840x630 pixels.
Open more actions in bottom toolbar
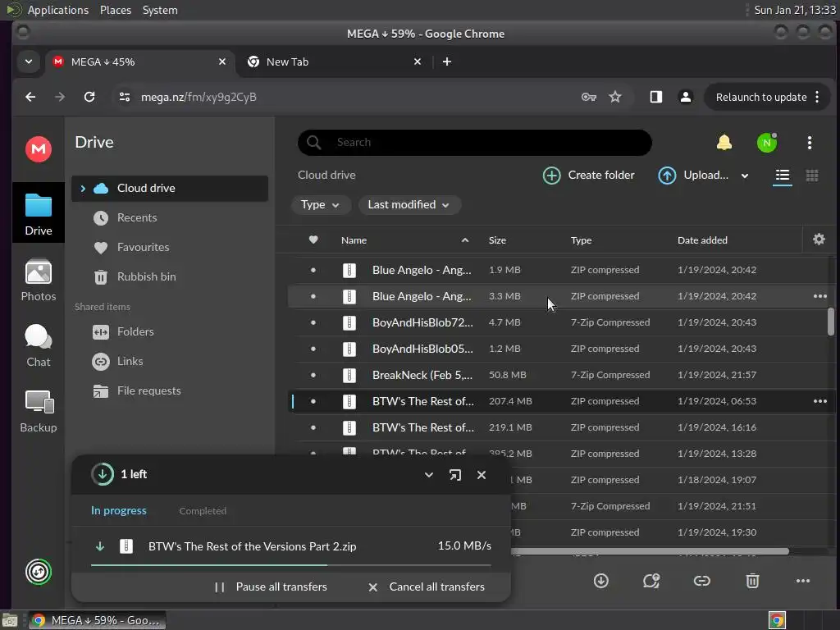point(802,581)
